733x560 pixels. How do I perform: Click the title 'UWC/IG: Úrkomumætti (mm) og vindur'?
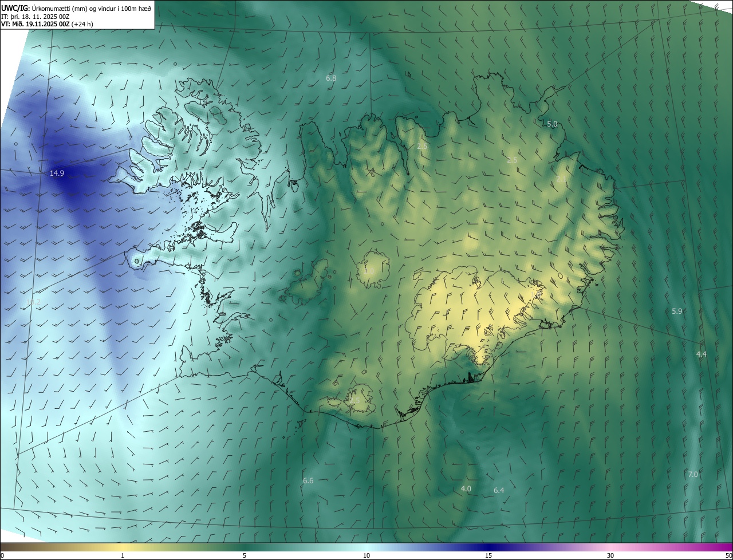point(77,8)
